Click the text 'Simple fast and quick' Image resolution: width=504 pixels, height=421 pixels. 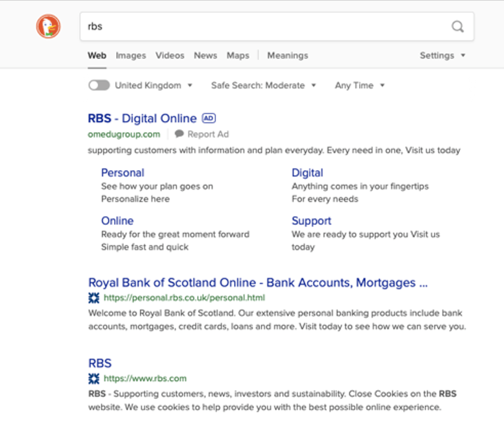[x=145, y=247]
